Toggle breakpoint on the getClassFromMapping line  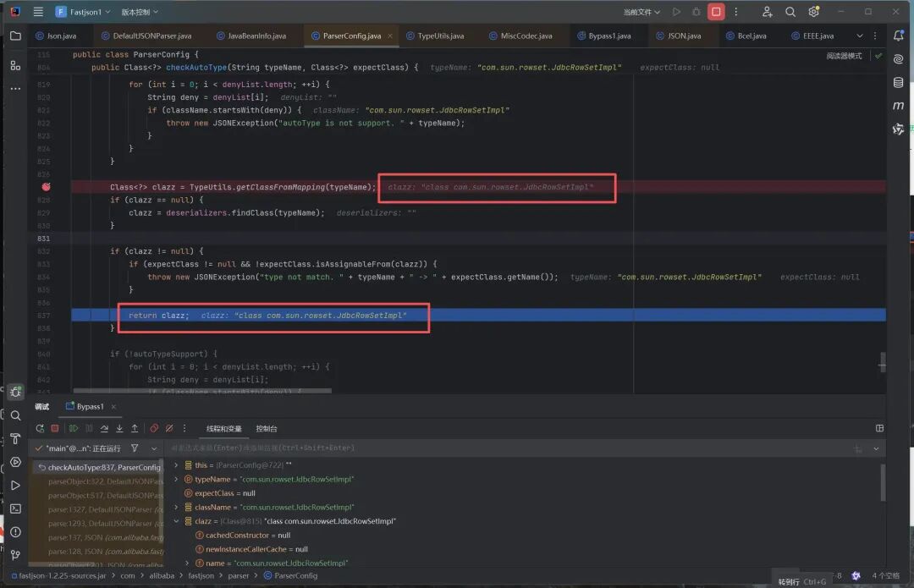click(x=46, y=187)
